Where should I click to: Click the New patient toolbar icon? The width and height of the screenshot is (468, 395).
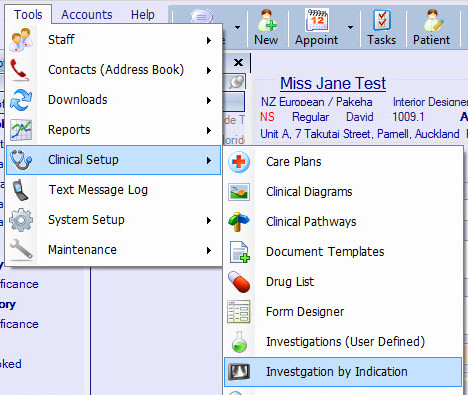click(267, 20)
